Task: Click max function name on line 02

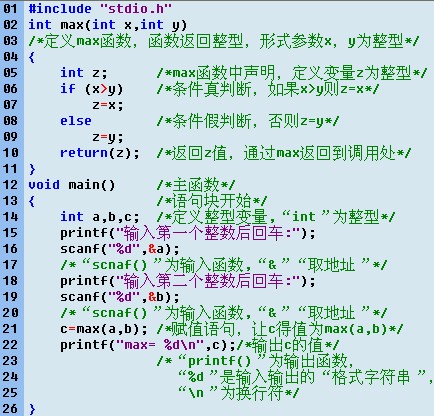Action: (73, 25)
